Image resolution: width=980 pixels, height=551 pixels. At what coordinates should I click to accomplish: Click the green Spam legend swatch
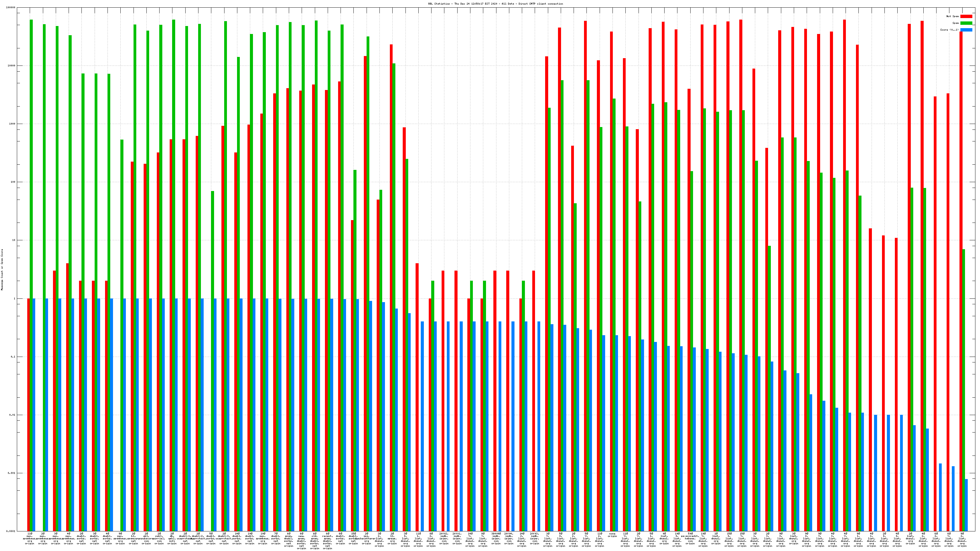coord(966,23)
